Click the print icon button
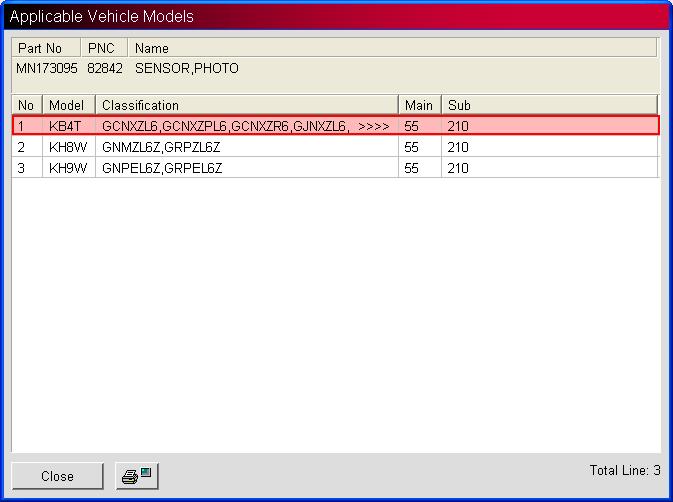The width and height of the screenshot is (673, 502). click(x=137, y=476)
